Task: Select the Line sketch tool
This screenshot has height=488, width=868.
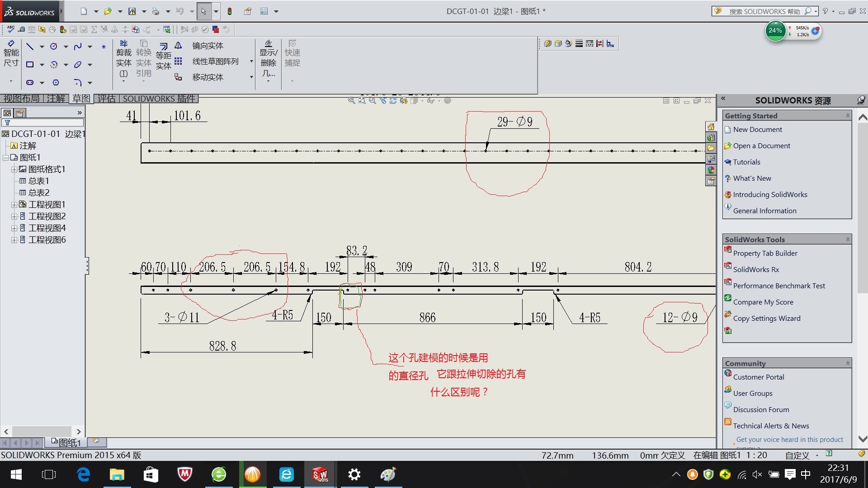Action: [x=30, y=46]
